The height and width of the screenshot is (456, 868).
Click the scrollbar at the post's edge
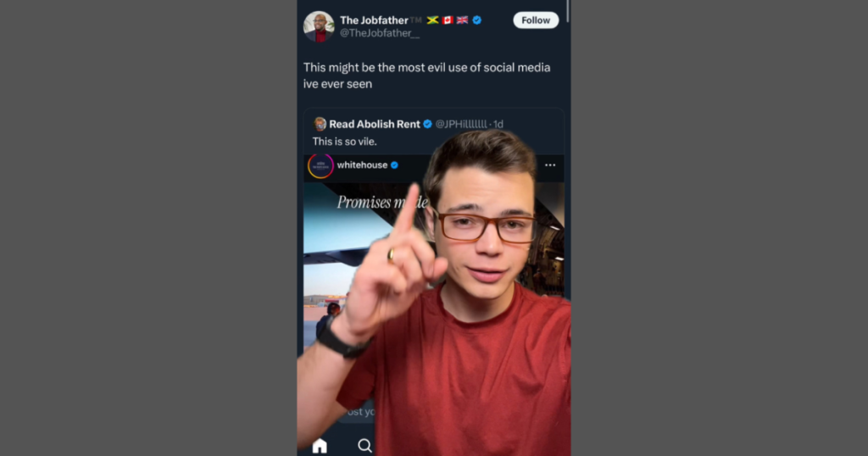568,11
